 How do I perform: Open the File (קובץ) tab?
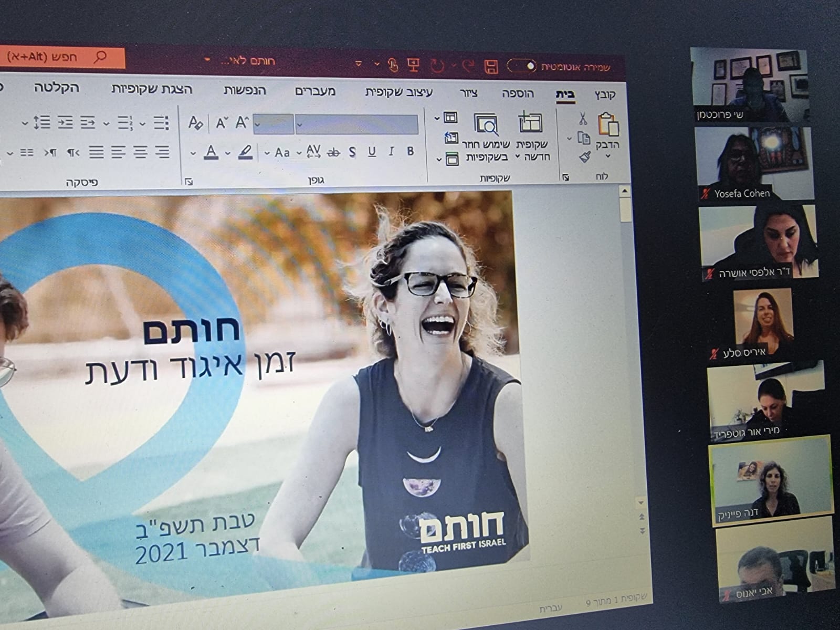[605, 95]
